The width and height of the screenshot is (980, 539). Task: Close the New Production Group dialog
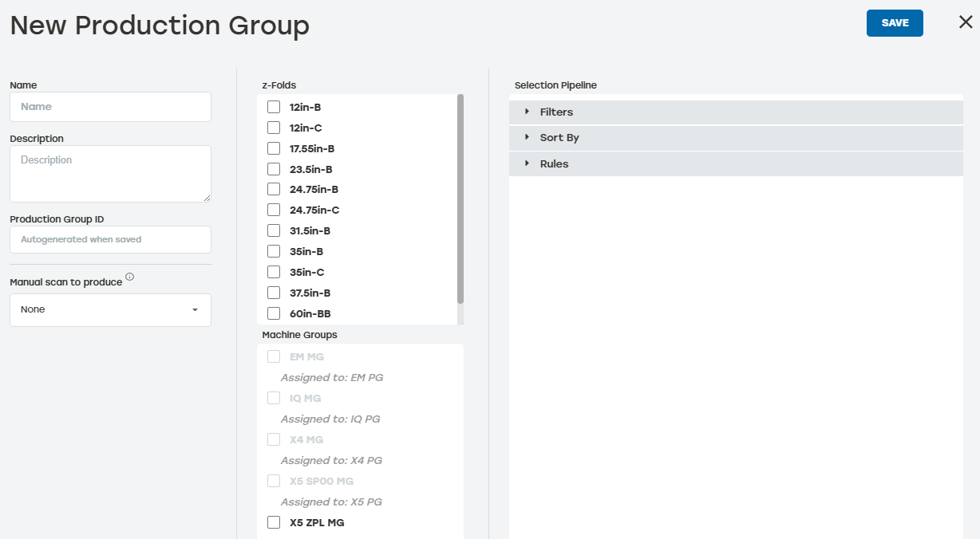[966, 22]
